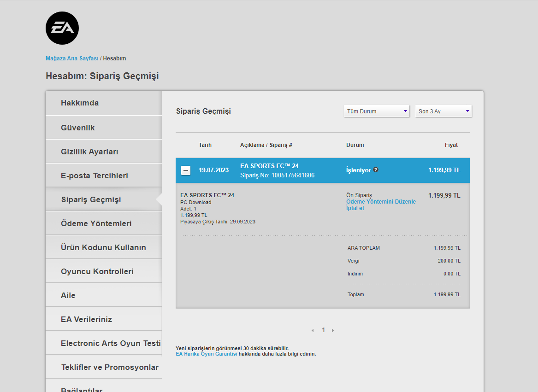Click İşleniyor status text

[359, 170]
